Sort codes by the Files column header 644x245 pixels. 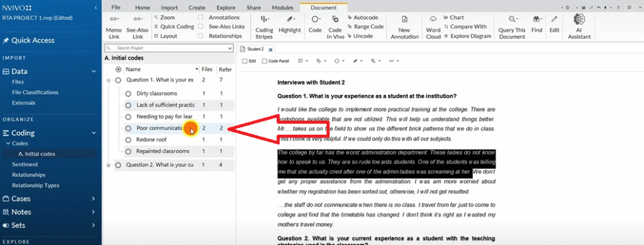(207, 69)
